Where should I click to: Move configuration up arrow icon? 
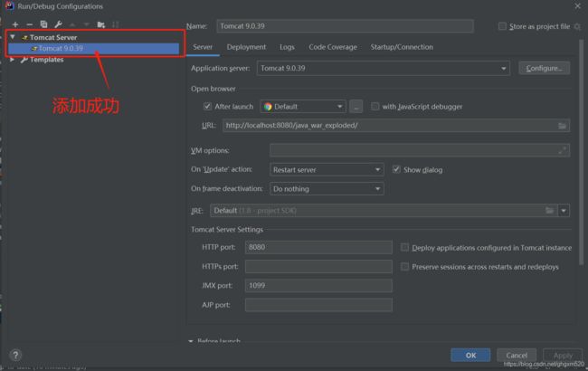click(x=72, y=24)
